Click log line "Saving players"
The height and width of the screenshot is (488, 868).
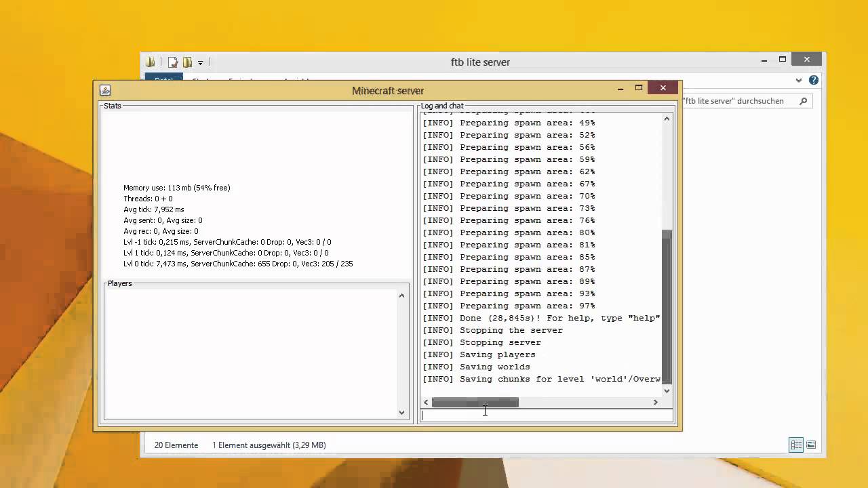[x=479, y=354]
